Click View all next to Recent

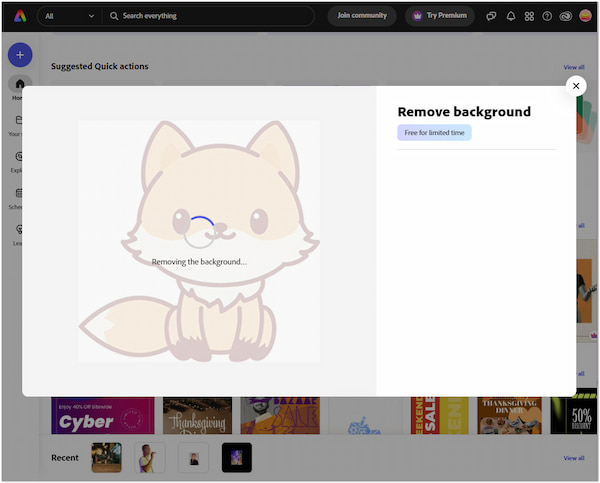pos(573,458)
